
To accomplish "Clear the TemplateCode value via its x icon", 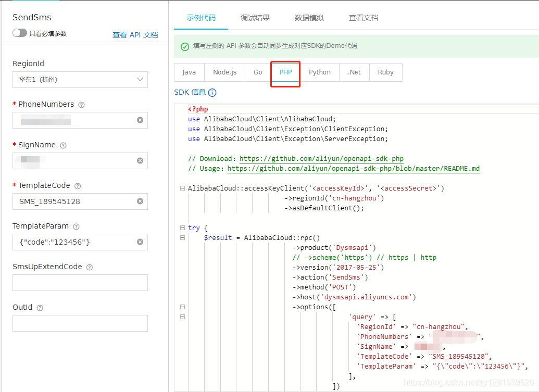I will [x=140, y=201].
